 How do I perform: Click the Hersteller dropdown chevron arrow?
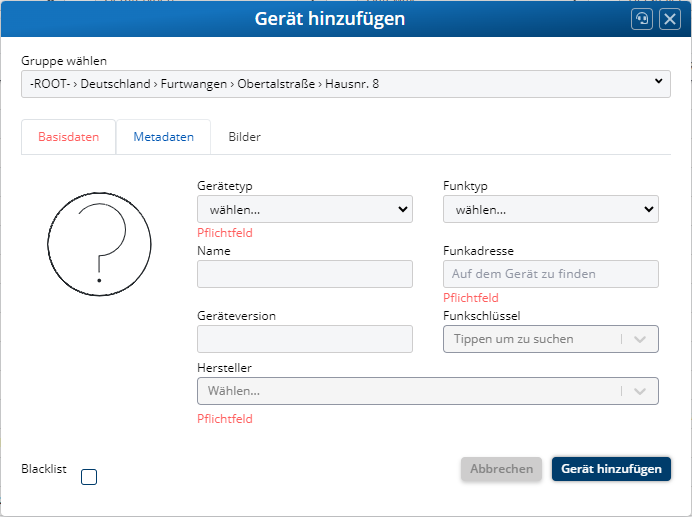[640, 391]
